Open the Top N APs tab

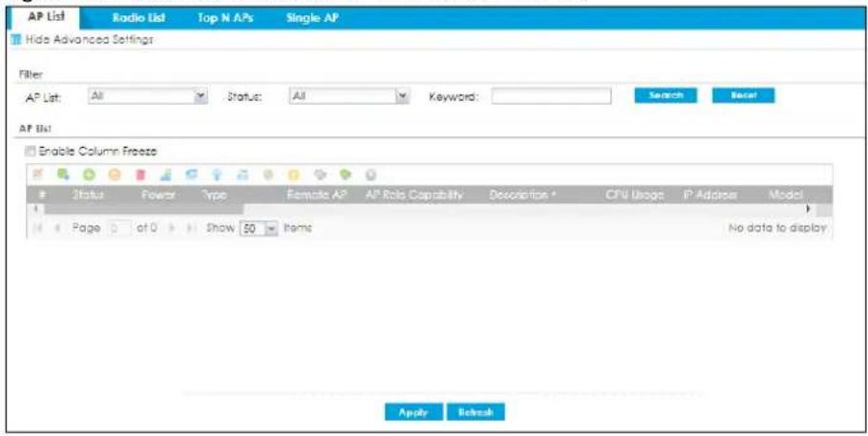pos(225,18)
